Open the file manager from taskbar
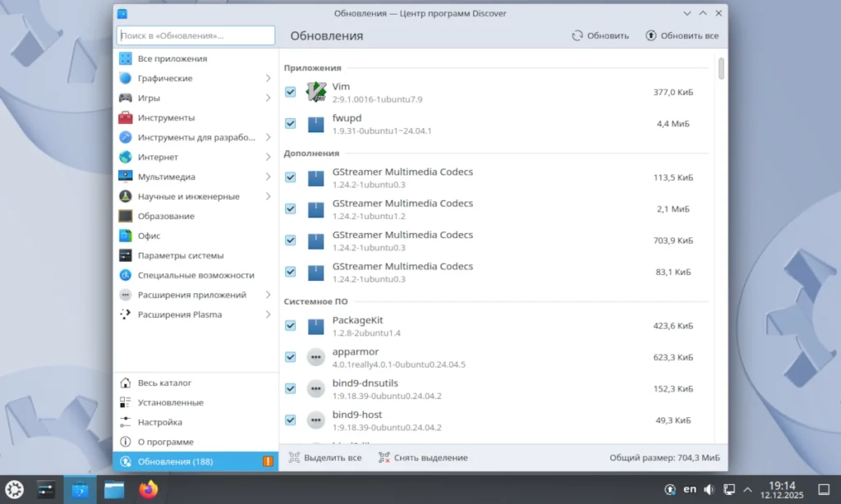The height and width of the screenshot is (504, 841). [x=114, y=489]
